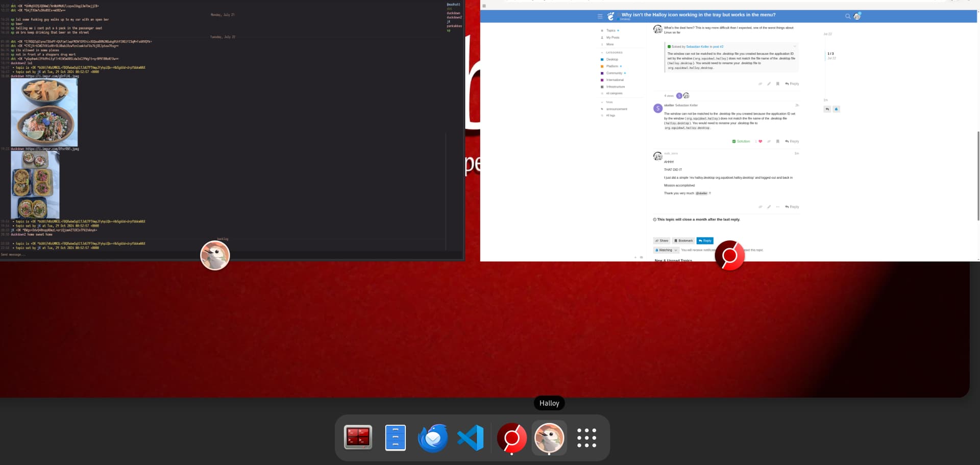
Task: Expand the quoted solution box chevron
Action: click(794, 46)
